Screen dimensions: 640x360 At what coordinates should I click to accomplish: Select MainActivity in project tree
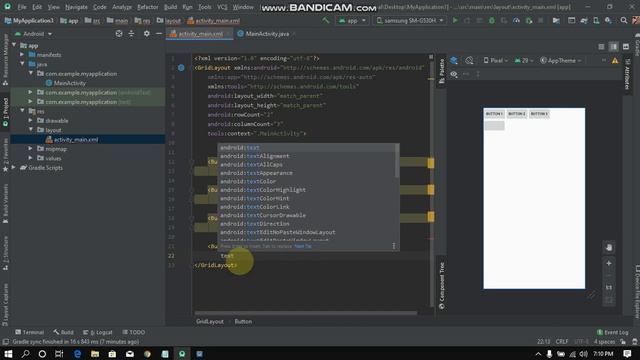coord(70,83)
